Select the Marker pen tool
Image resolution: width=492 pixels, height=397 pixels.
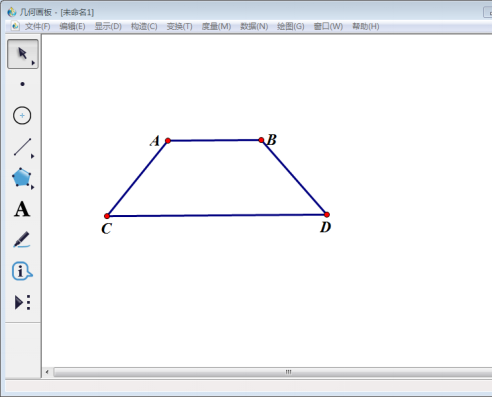[22, 240]
